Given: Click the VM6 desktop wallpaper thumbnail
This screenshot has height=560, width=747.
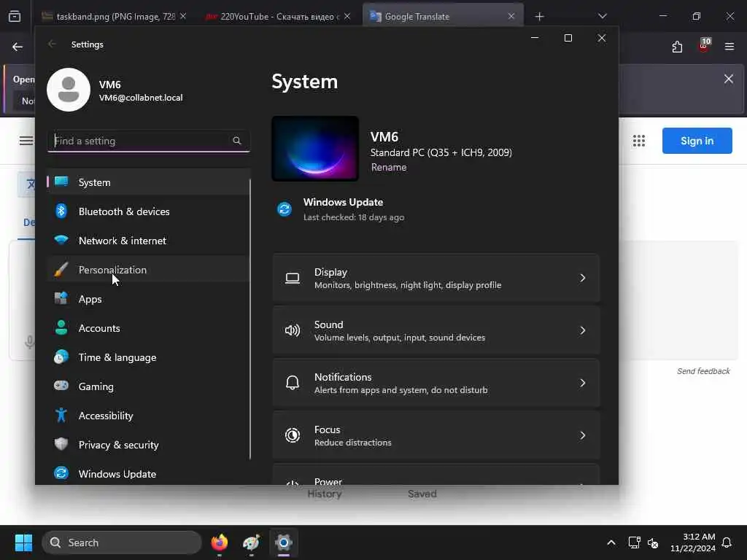Looking at the screenshot, I should pyautogui.click(x=315, y=149).
